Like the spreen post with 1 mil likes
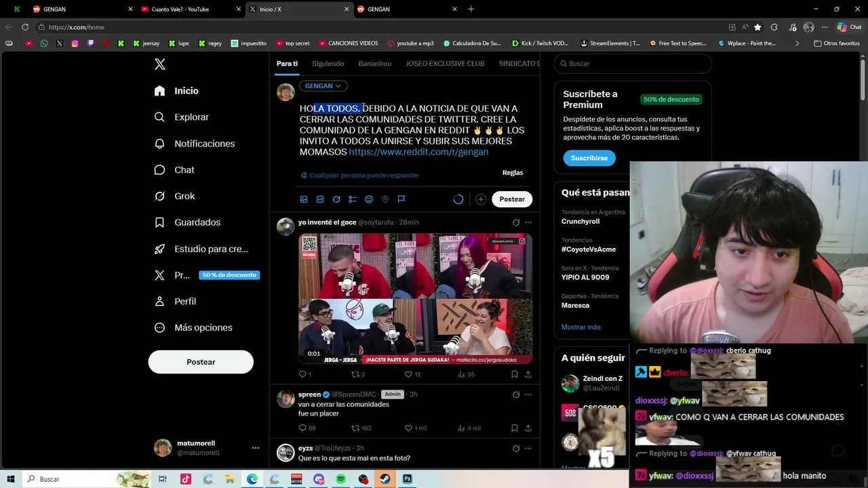 point(415,428)
